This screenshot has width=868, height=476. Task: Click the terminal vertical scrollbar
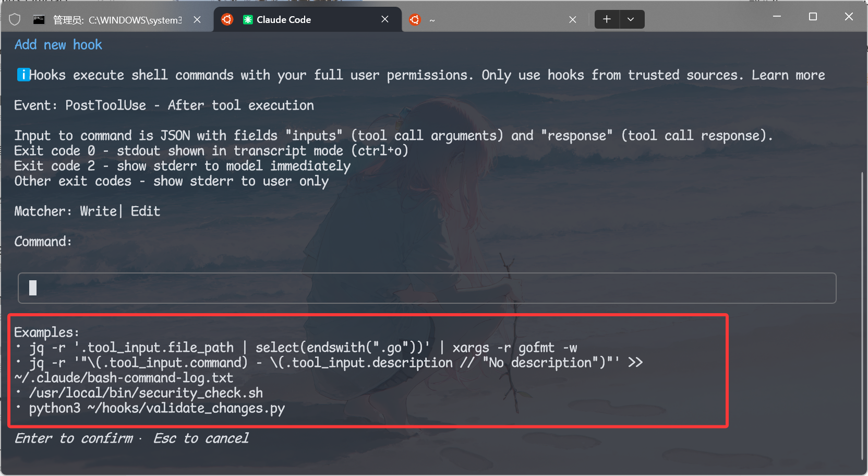click(861, 313)
